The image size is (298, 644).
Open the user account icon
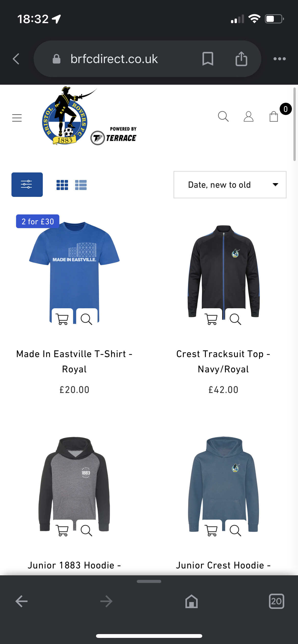click(x=249, y=117)
